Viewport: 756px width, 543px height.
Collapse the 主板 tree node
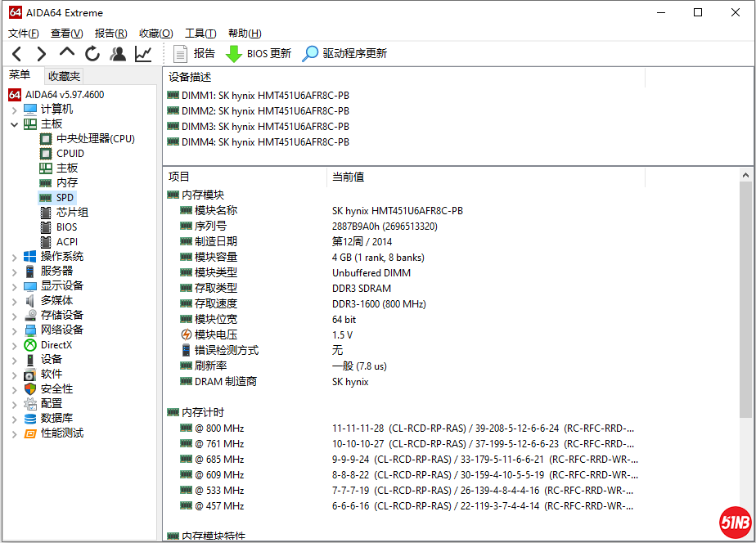[x=14, y=124]
